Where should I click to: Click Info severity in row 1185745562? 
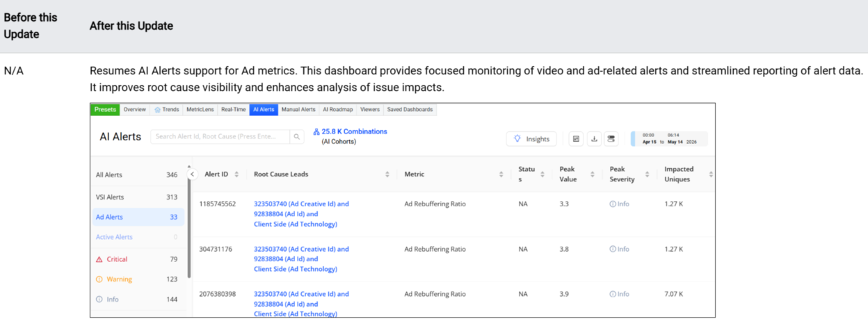[619, 204]
